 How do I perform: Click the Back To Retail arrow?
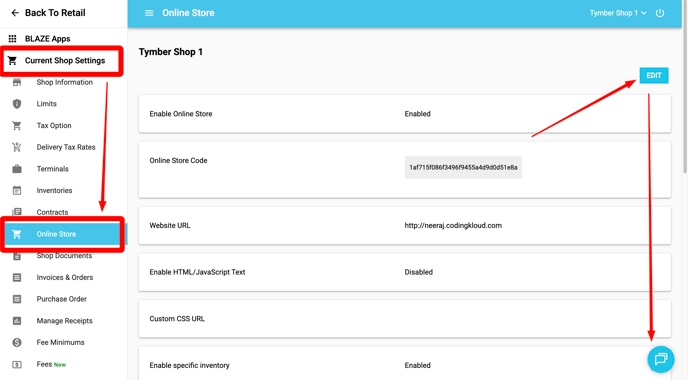coord(15,13)
